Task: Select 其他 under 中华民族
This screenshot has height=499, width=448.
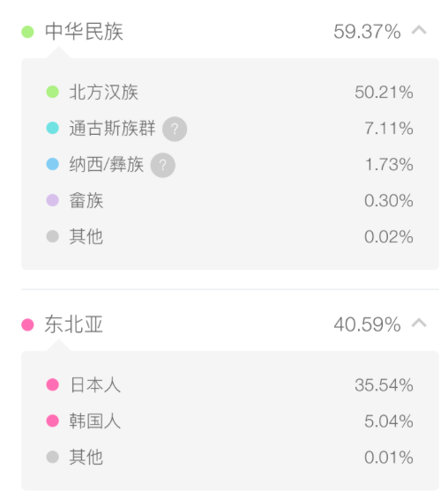Action: [x=86, y=237]
